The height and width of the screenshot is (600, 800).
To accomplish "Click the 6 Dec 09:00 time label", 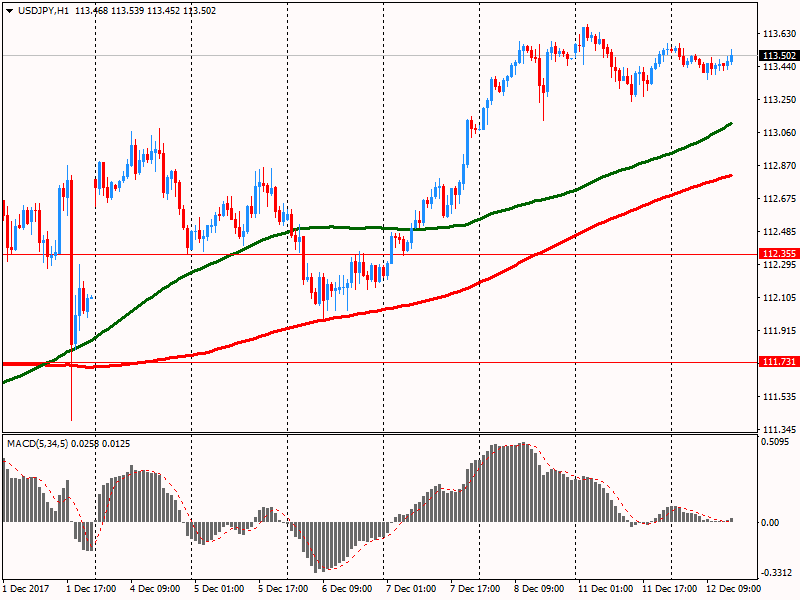I will click(x=347, y=589).
